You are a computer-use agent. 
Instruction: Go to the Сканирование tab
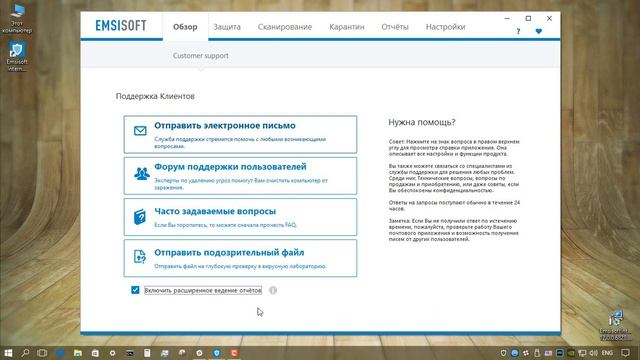285,27
